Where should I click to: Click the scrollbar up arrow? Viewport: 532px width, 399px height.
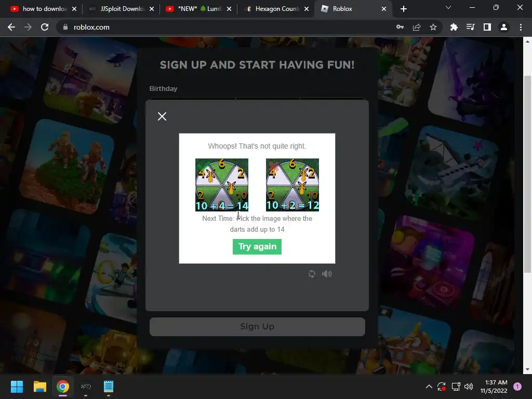point(527,42)
